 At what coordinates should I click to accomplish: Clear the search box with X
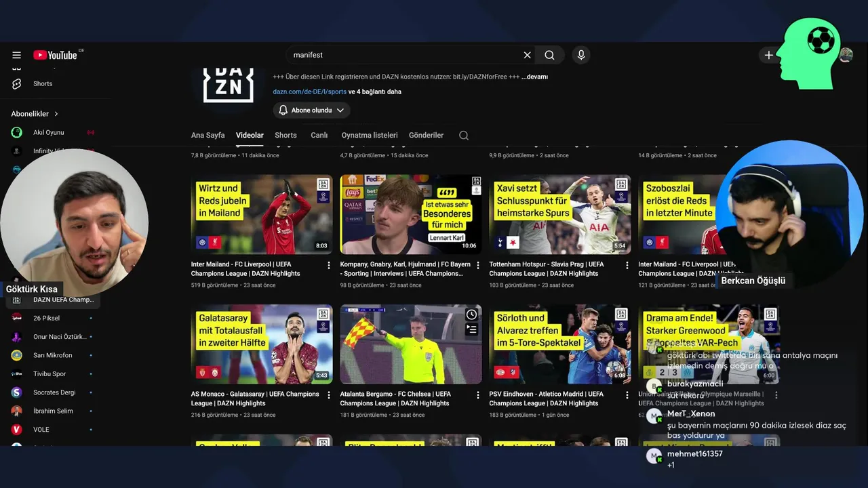(527, 55)
